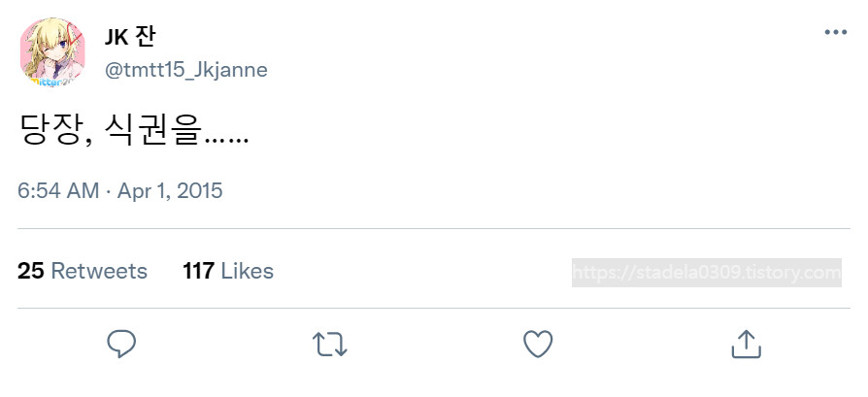868x397 pixels.
Task: View the Likes label list
Action: (248, 271)
